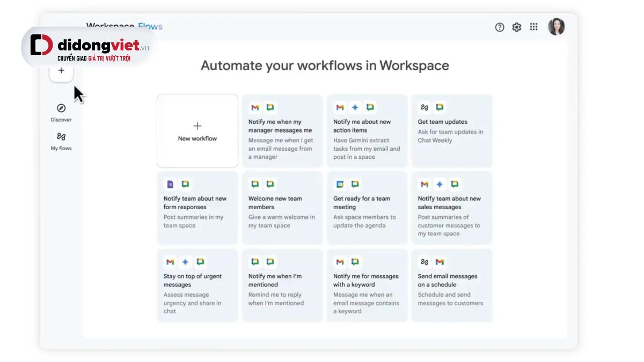644x362 pixels.
Task: Click Gemini sparkle icon on action items card
Action: click(355, 108)
